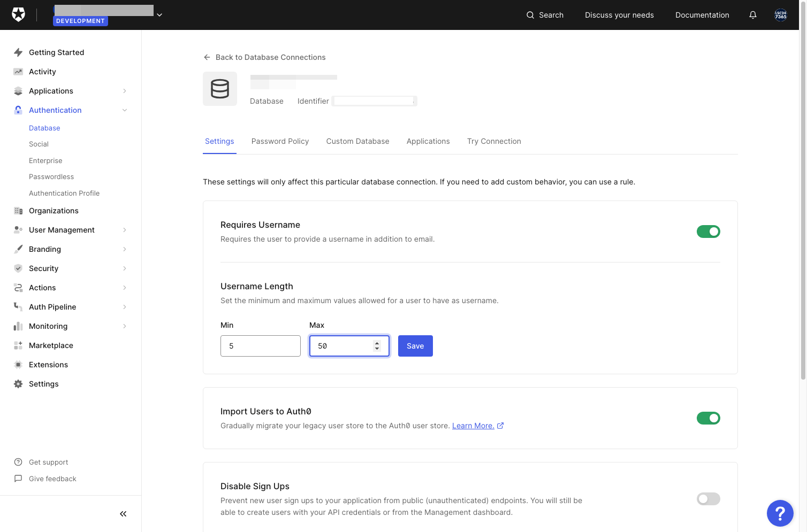Click the Branding brush icon
The width and height of the screenshot is (807, 532).
pyautogui.click(x=18, y=249)
